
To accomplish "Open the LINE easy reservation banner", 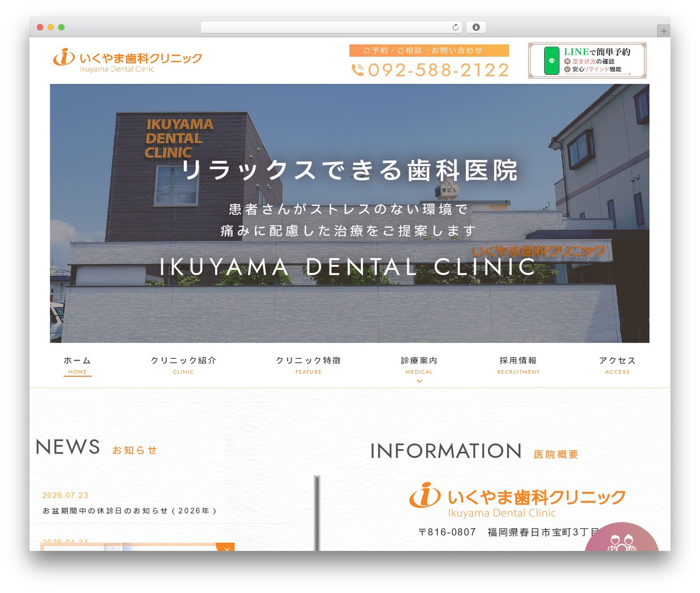I will tap(587, 60).
